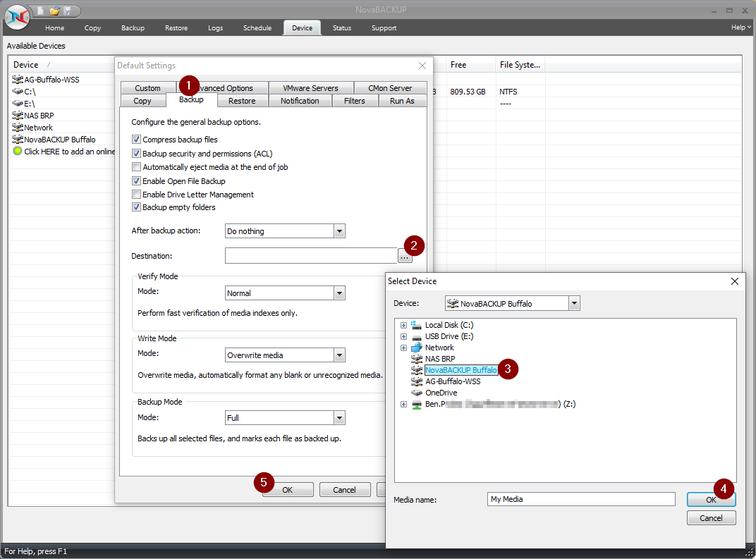Open the Status ribbon tab

click(342, 28)
